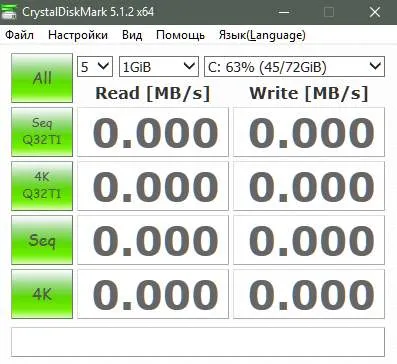Start the Seq Q32T1 test

pyautogui.click(x=42, y=132)
